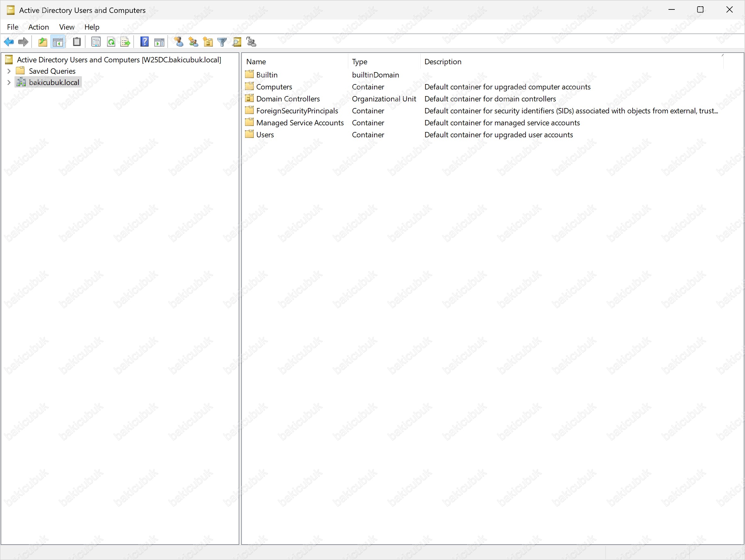Click the Export List icon
This screenshot has height=560, width=745.
(x=125, y=42)
